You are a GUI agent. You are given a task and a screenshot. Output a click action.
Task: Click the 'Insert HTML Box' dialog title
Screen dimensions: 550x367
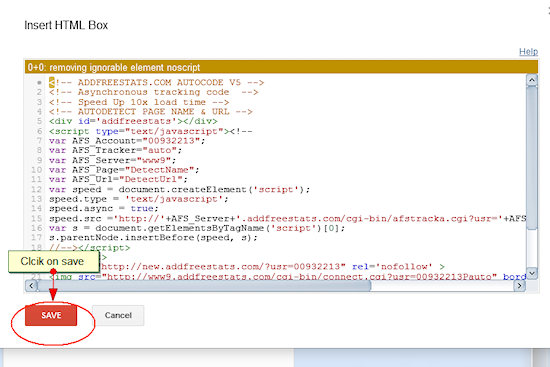66,25
